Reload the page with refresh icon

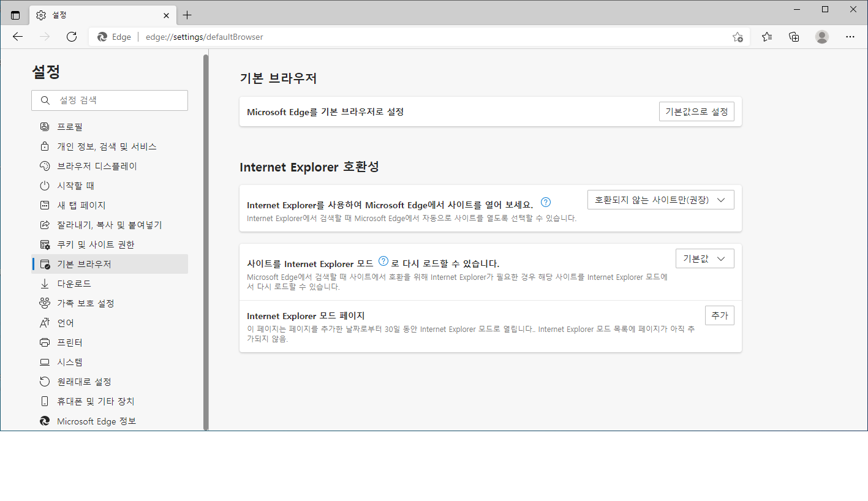[72, 37]
